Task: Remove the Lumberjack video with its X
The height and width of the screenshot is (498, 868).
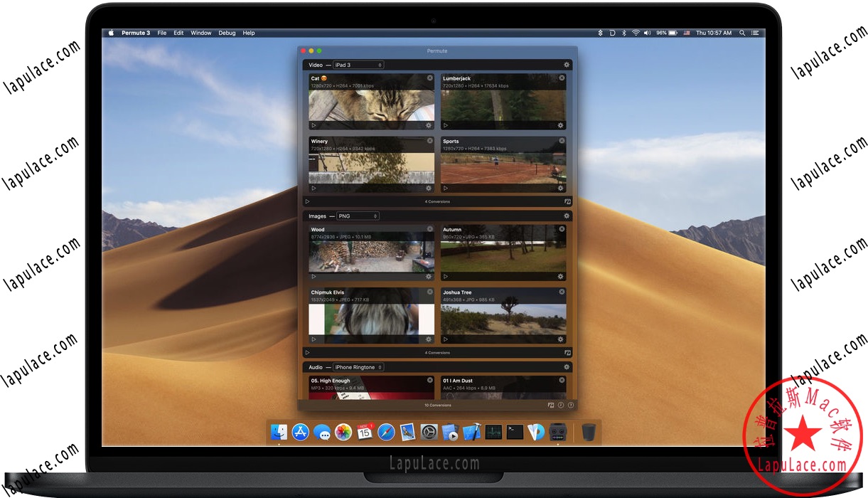Action: [562, 78]
